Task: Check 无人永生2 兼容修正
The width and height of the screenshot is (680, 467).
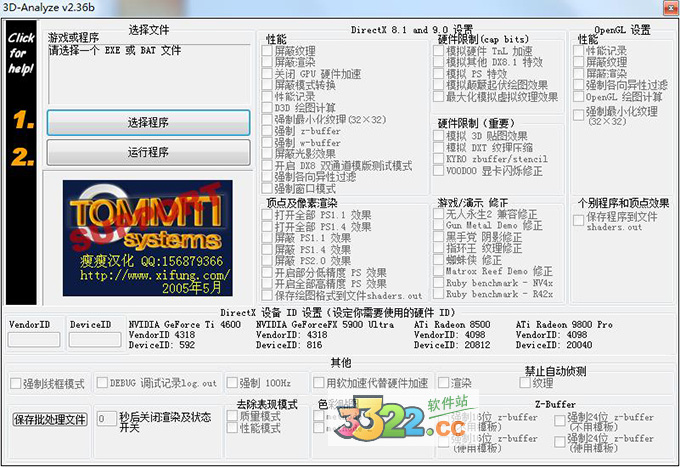Action: click(438, 214)
